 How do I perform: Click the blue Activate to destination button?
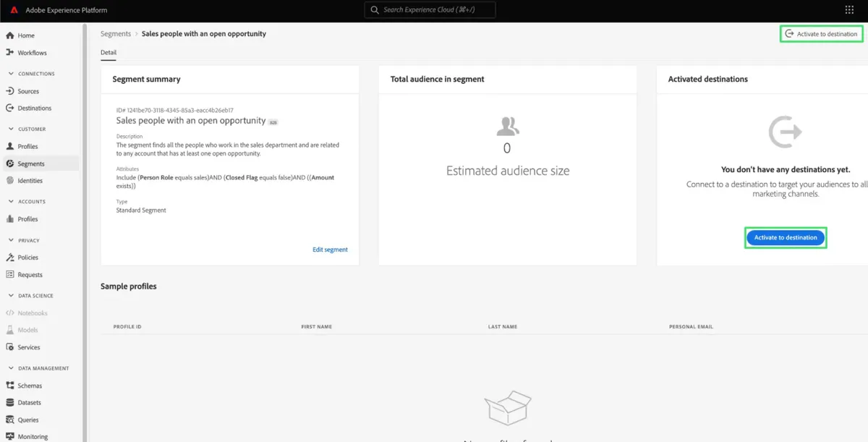point(786,237)
